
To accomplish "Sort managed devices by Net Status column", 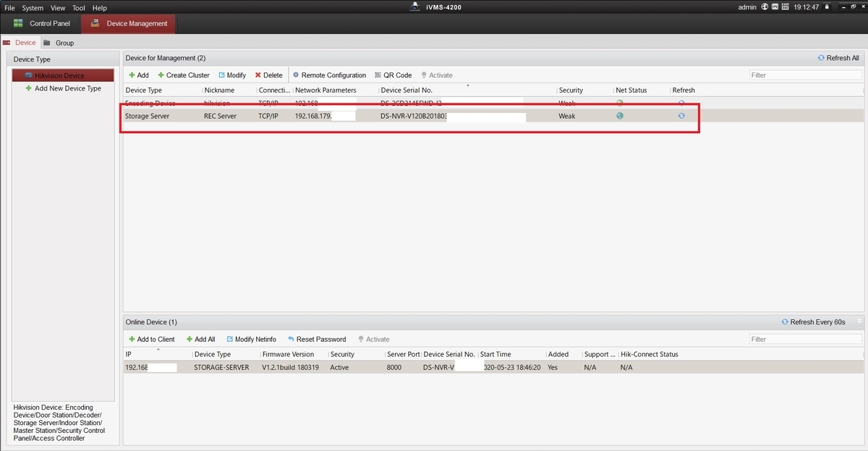I will tap(631, 90).
